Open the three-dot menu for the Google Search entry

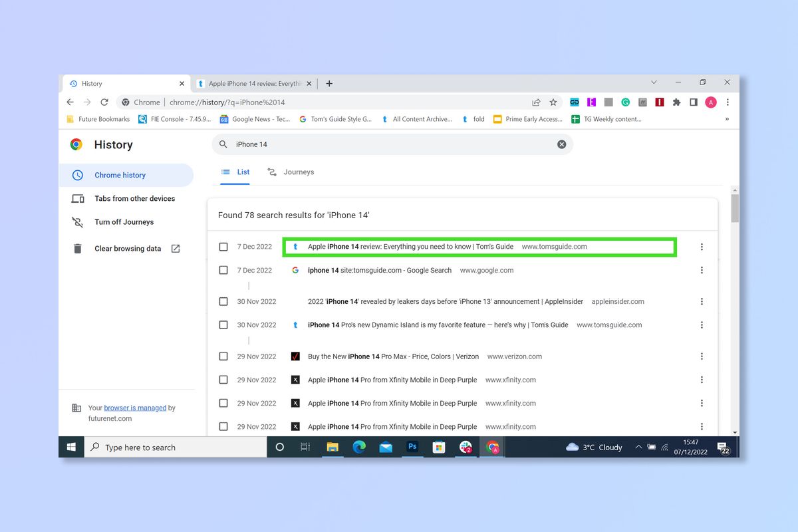pos(702,270)
